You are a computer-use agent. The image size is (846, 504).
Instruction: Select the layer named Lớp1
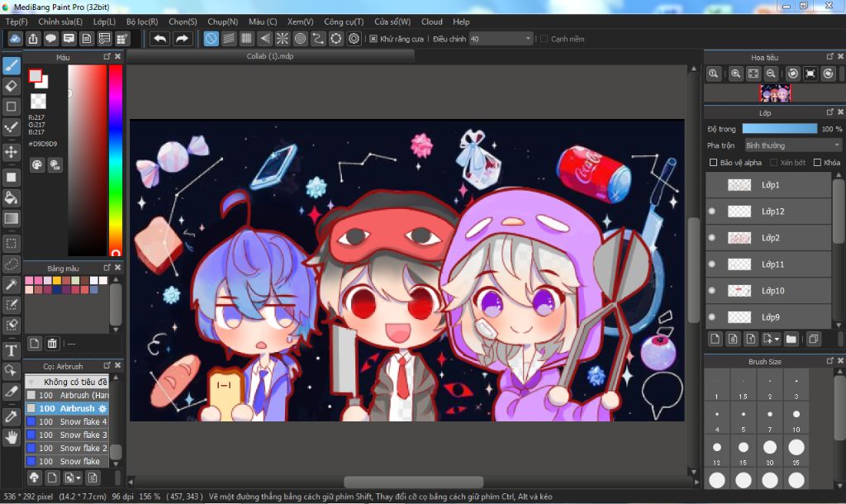click(x=768, y=185)
